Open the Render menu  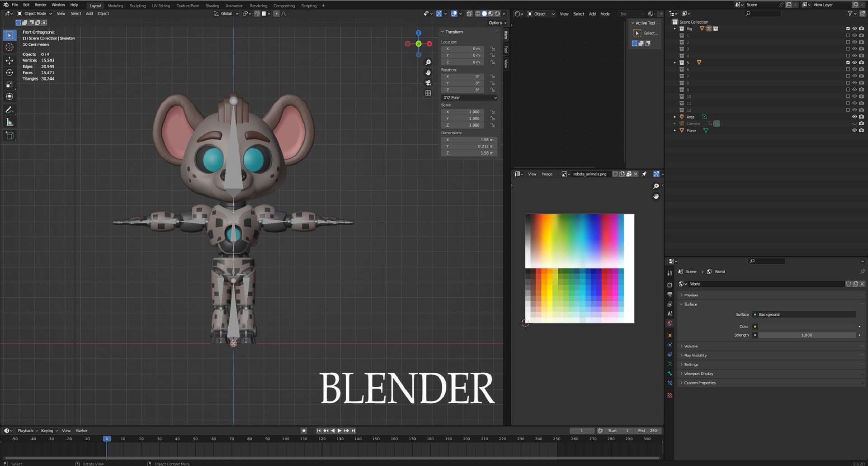40,5
